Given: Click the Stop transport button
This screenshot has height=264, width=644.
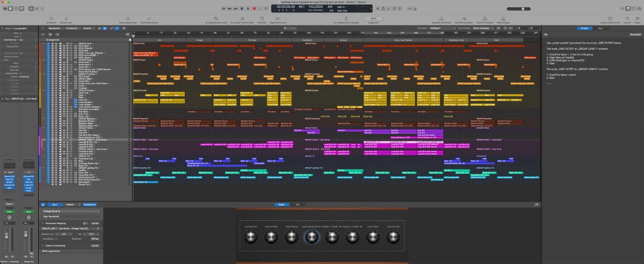Looking at the screenshot, I should point(242,8).
